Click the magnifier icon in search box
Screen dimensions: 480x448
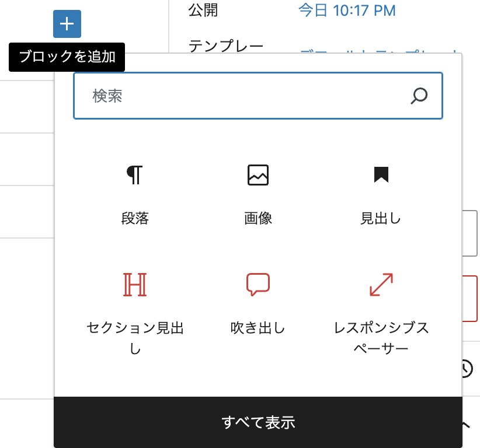pos(419,96)
